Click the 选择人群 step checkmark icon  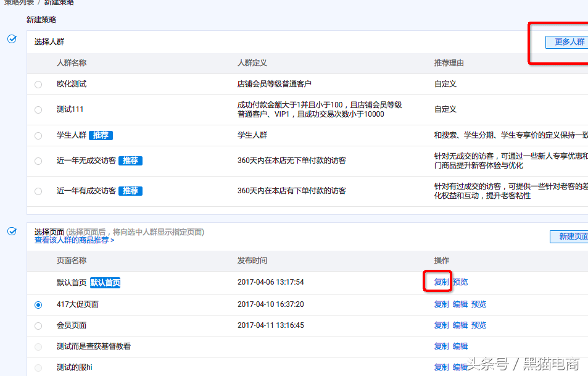pos(12,39)
